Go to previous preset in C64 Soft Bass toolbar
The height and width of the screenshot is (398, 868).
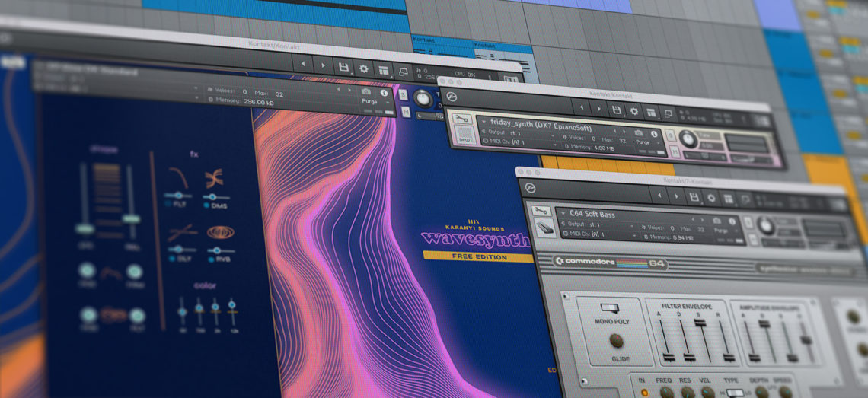click(x=659, y=195)
